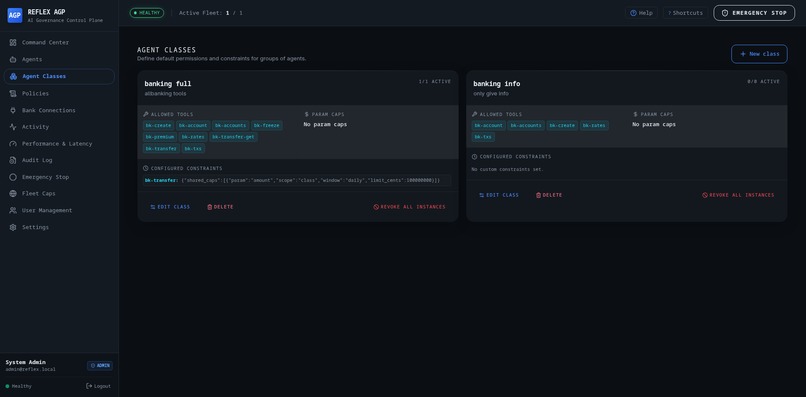Click the dollar icon in banking info Param Caps
The height and width of the screenshot is (397, 806).
pos(636,115)
